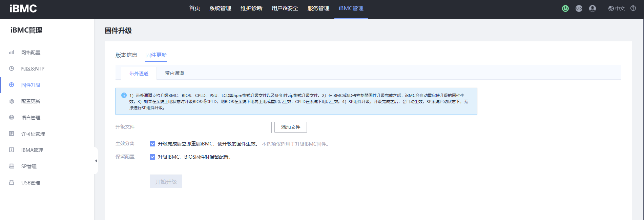The width and height of the screenshot is (644, 220).
Task: Click the SP管理 sidebar icon
Action: [12, 166]
